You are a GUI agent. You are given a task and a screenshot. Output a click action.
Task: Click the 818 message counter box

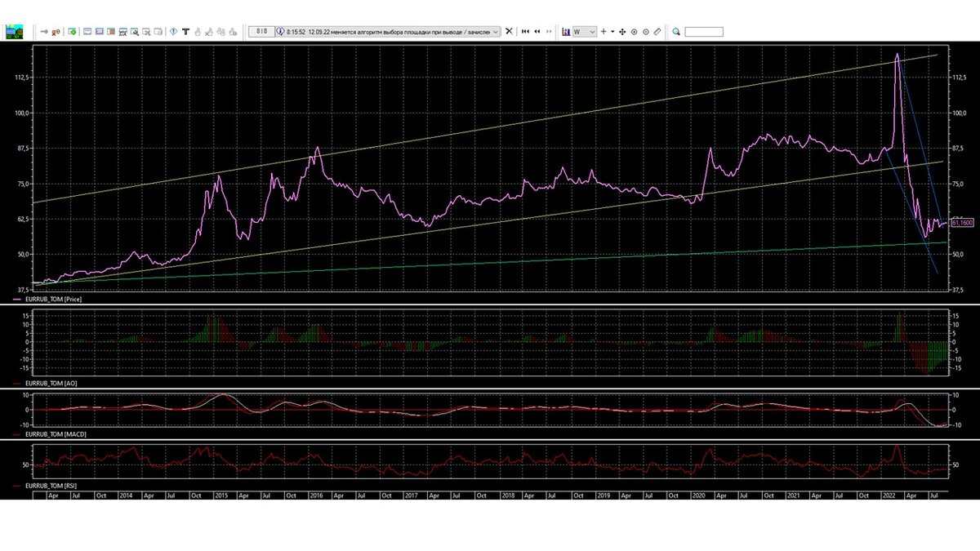tap(261, 31)
